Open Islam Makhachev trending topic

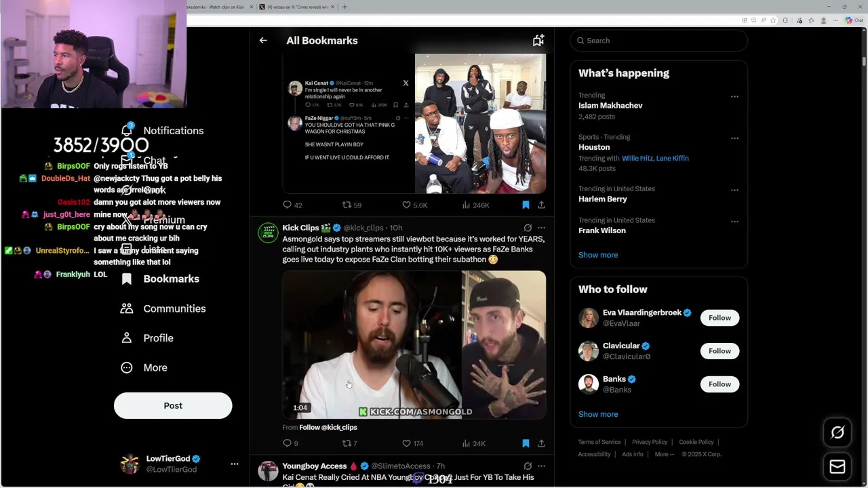(x=610, y=106)
